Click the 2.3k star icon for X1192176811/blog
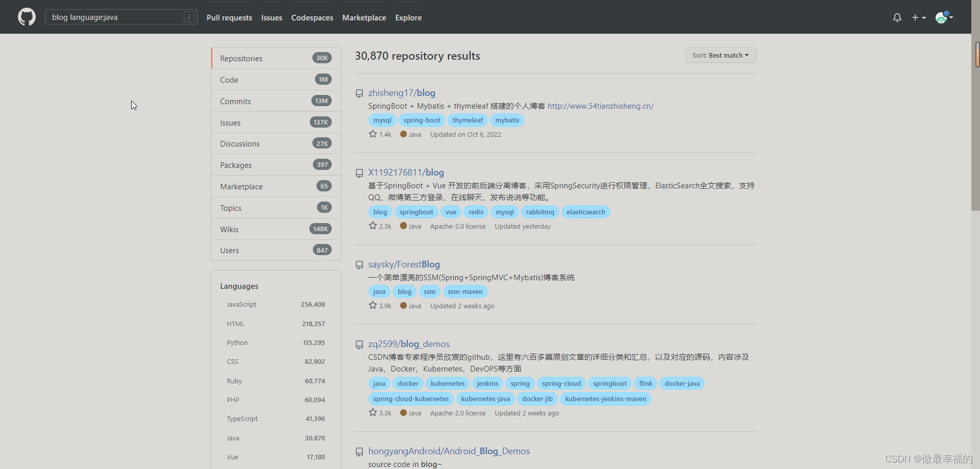Image resolution: width=980 pixels, height=469 pixels. tap(373, 226)
